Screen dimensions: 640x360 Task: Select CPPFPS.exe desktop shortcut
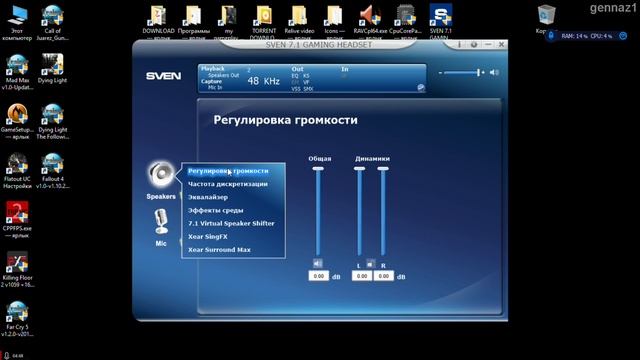17,220
